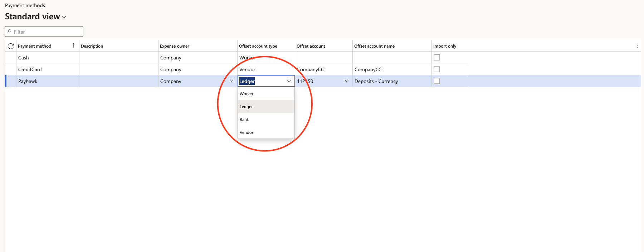
Task: Click the search icon in Filter box
Action: click(9, 31)
